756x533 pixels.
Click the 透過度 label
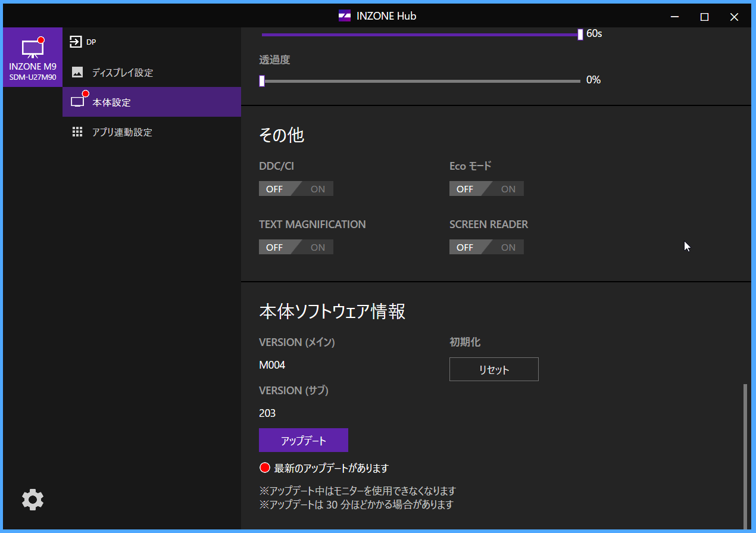pyautogui.click(x=274, y=60)
